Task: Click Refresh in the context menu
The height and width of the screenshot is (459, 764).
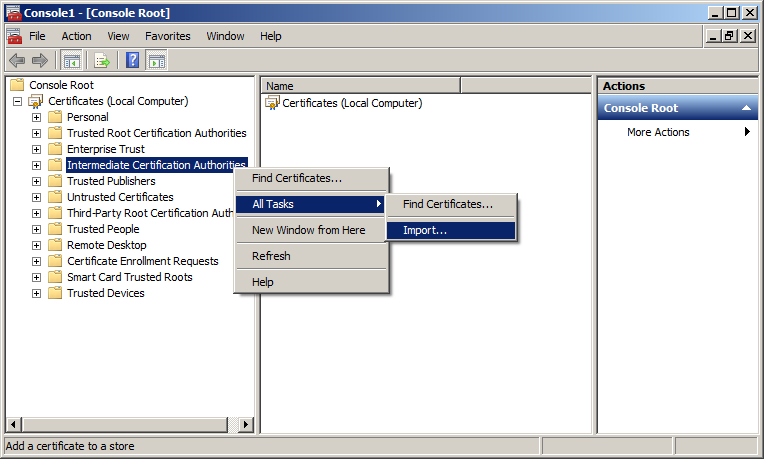Action: click(x=271, y=256)
